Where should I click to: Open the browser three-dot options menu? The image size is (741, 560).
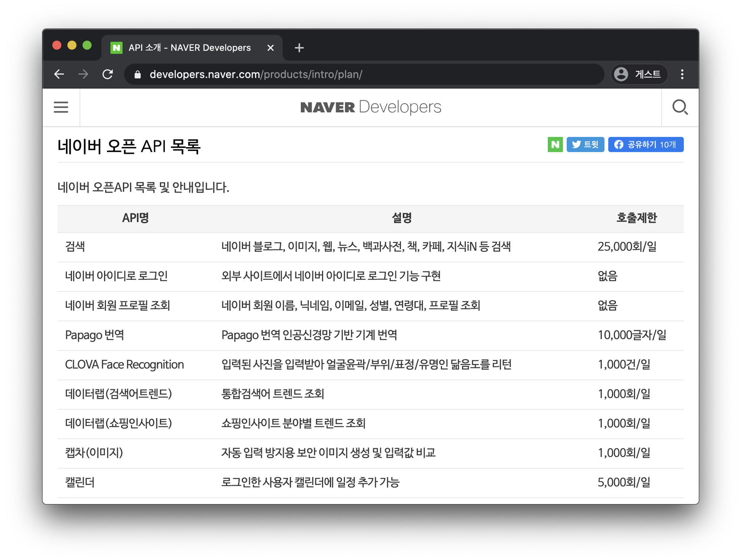682,74
